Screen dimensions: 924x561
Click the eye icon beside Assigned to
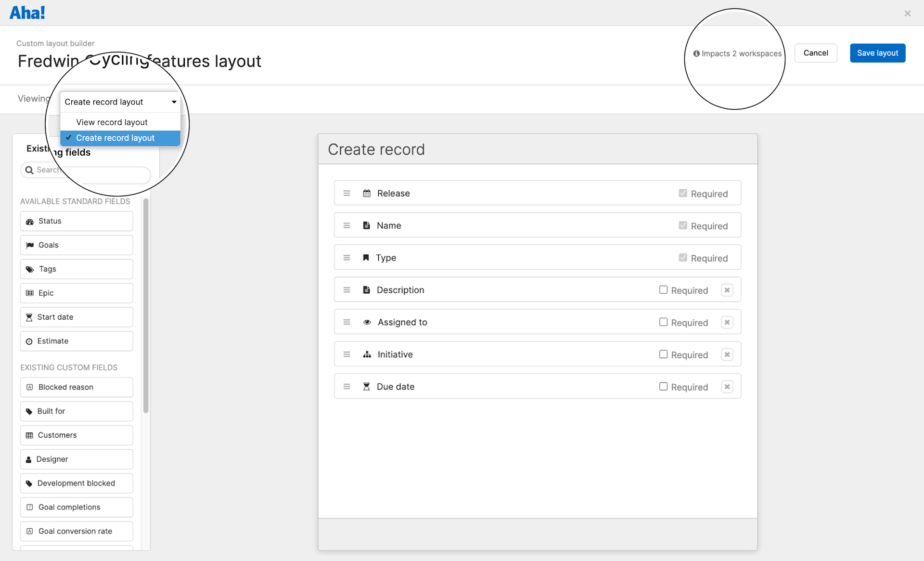pyautogui.click(x=367, y=322)
